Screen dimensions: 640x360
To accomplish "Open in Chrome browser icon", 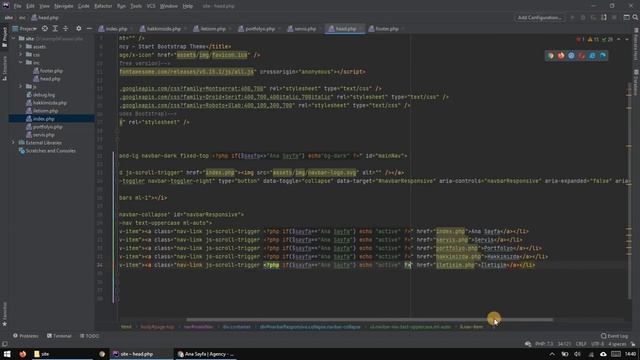I will [551, 56].
